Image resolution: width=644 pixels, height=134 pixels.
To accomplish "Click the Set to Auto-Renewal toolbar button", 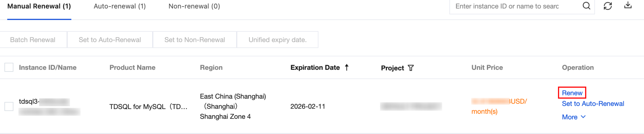I will (x=110, y=40).
